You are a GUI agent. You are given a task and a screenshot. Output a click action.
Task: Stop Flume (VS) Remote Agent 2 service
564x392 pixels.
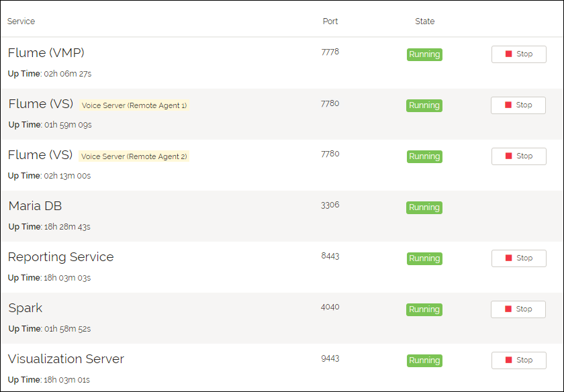[518, 156]
